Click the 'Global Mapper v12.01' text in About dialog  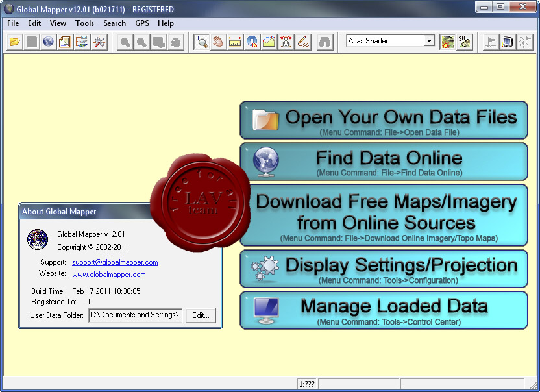coord(91,234)
